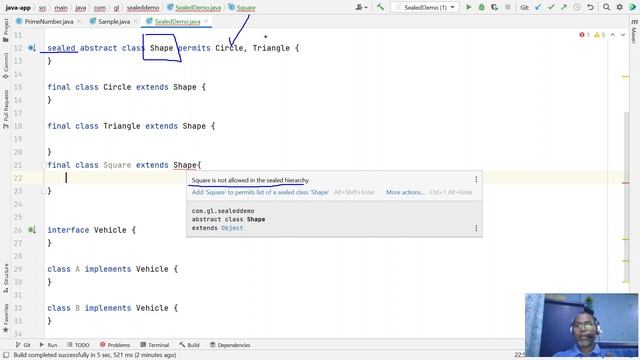Open the Structure tool window sidebar
640x360 pixels.
6,278
